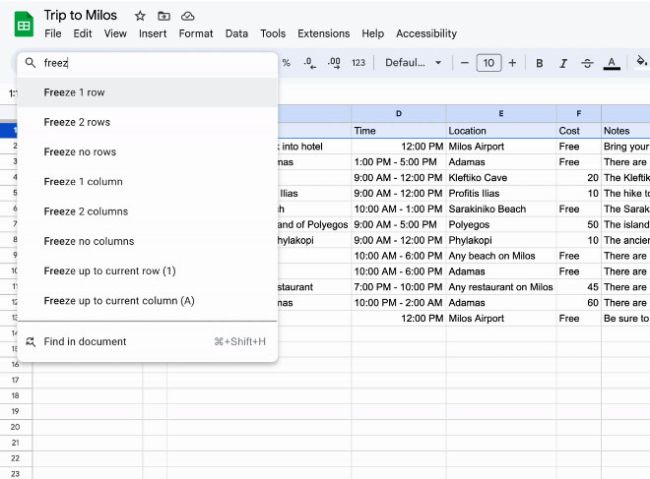This screenshot has height=479, width=650.
Task: Select Freeze up to current column (A)
Action: coord(148,301)
